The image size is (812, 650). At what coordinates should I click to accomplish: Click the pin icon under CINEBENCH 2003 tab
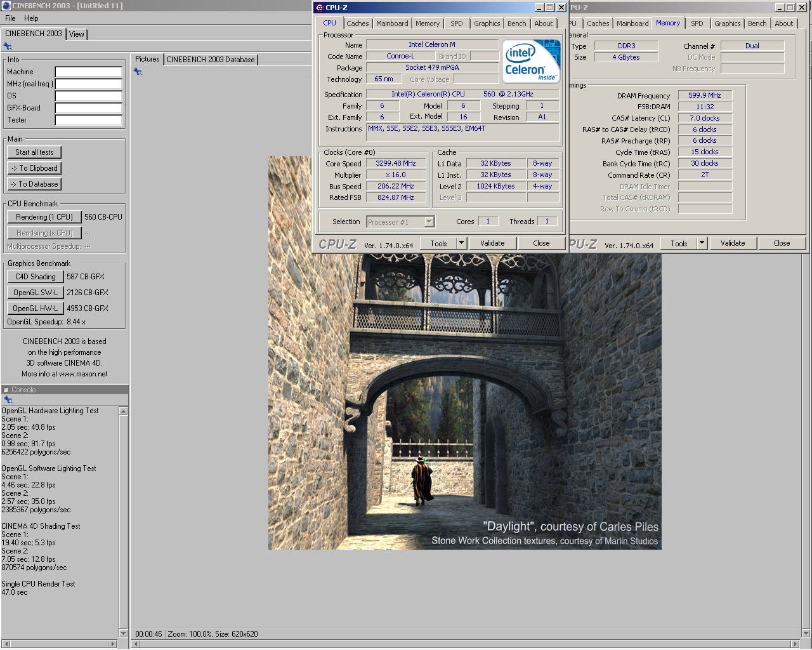(8, 46)
